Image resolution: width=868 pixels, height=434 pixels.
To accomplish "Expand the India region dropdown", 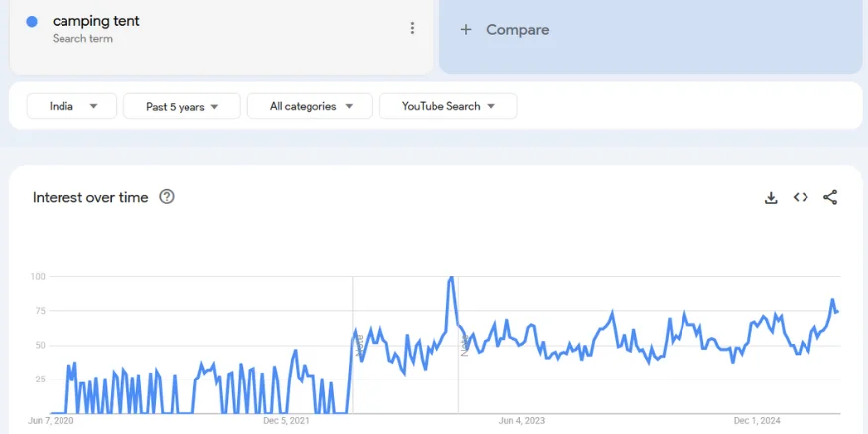I will tap(71, 106).
